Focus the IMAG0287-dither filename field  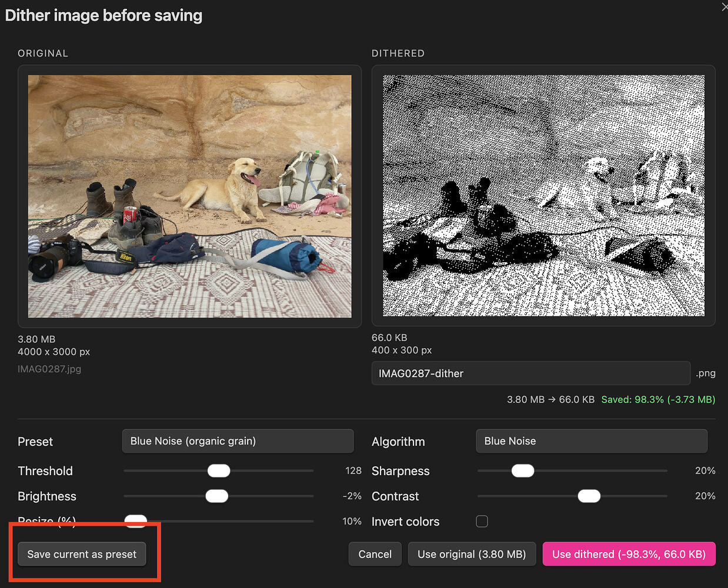point(530,373)
